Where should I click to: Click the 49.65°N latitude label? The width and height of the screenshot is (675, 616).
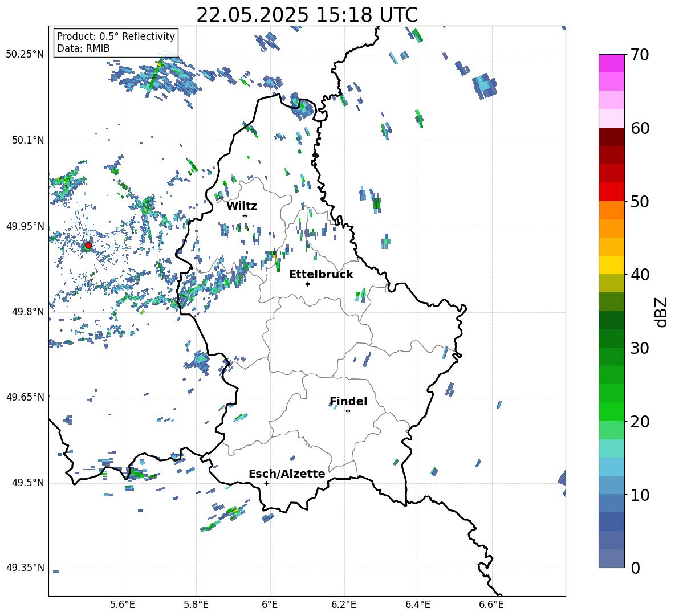point(25,397)
